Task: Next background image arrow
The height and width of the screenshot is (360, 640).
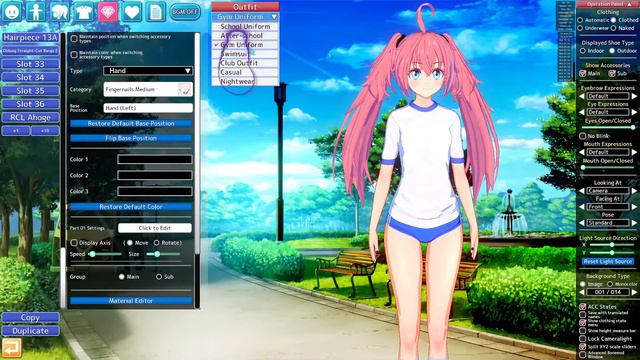Action: click(634, 292)
